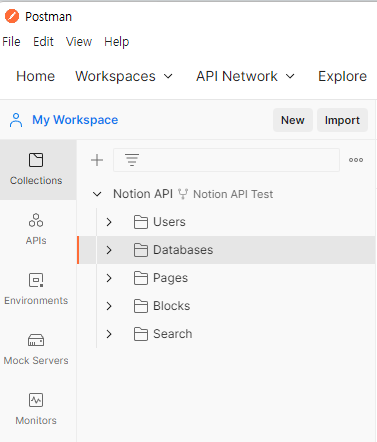Click the user icon beside My Workspace

click(x=16, y=120)
